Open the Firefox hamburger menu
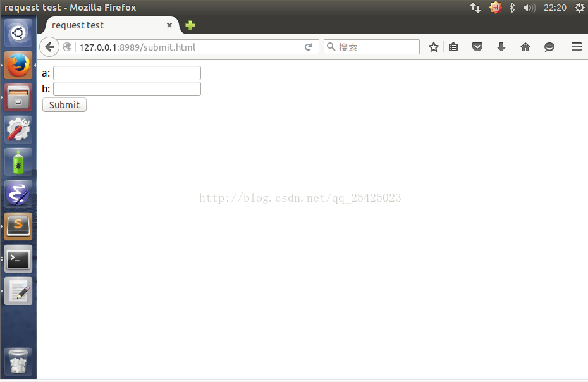The width and height of the screenshot is (588, 382). (577, 47)
